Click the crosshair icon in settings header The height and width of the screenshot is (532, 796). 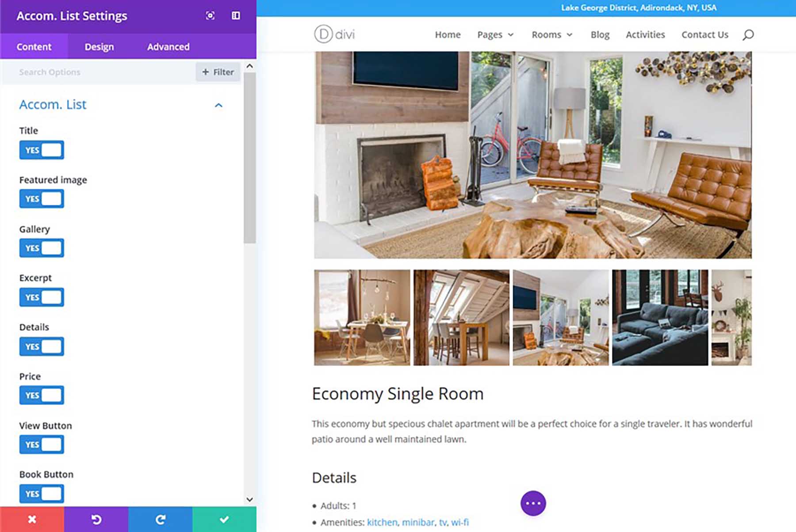(210, 15)
